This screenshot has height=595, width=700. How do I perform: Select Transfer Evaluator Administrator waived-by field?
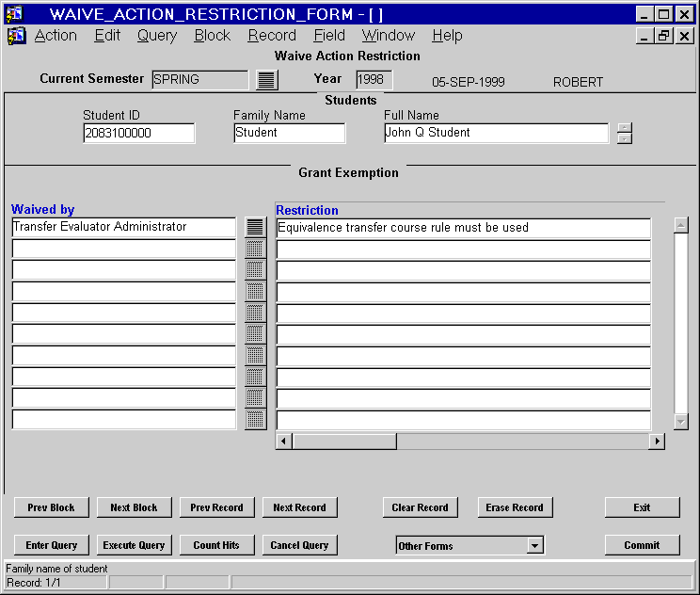pos(123,227)
